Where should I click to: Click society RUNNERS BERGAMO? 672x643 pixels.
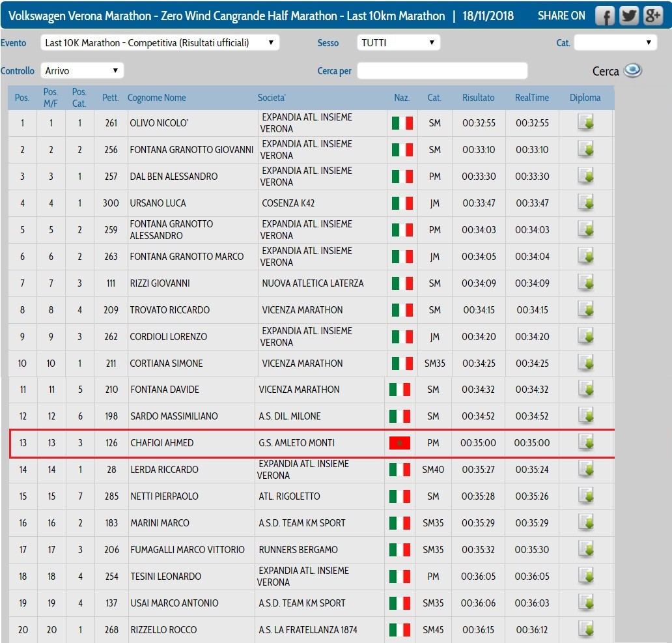(x=298, y=550)
